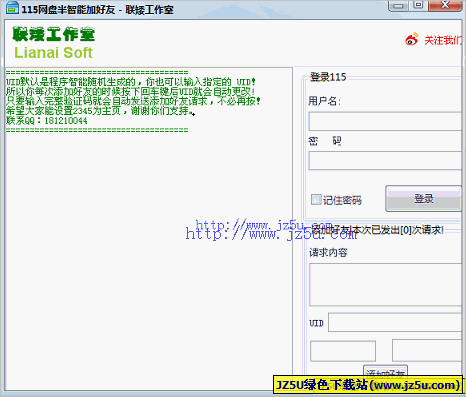Image resolution: width=466 pixels, height=397 pixels.
Task: Click the log line starting with 只要输入完整验证码
Action: tap(133, 101)
